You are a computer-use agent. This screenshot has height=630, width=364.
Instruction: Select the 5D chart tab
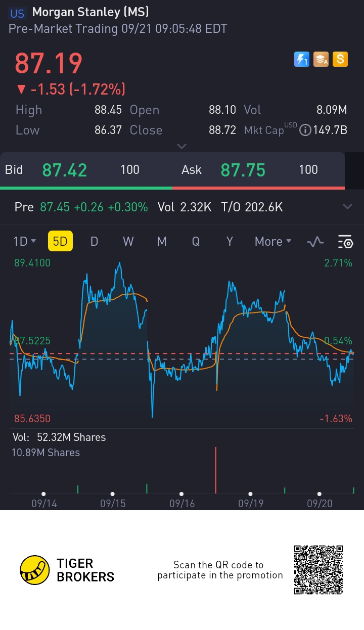tap(60, 241)
